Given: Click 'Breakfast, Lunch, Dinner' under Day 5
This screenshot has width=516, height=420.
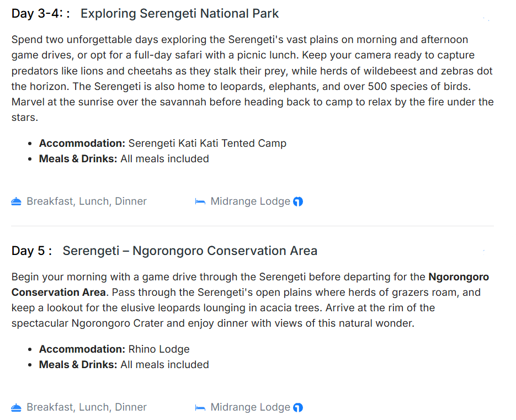Looking at the screenshot, I should (87, 407).
